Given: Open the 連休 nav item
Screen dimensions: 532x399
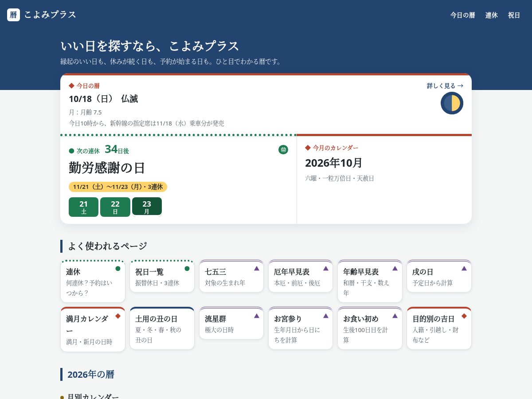Looking at the screenshot, I should pyautogui.click(x=491, y=15).
